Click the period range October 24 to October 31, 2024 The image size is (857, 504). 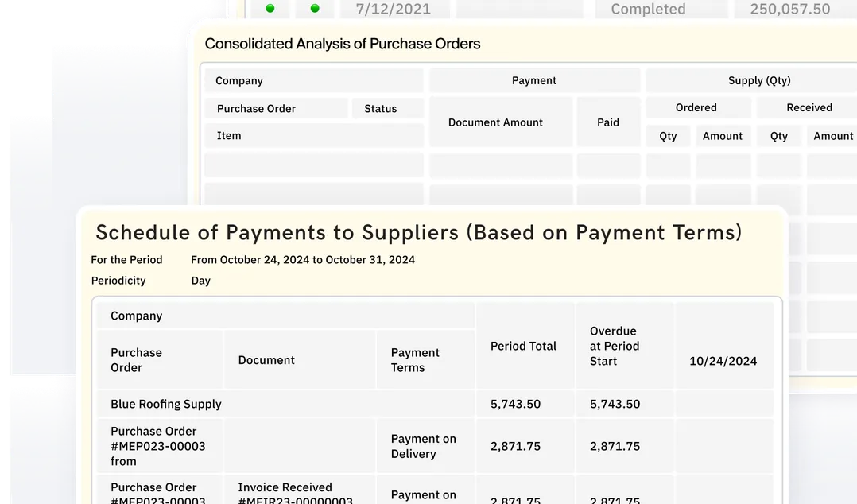click(303, 260)
